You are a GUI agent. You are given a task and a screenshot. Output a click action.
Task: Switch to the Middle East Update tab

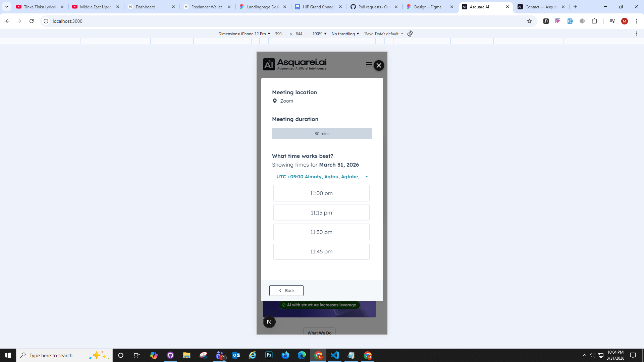coord(96,7)
